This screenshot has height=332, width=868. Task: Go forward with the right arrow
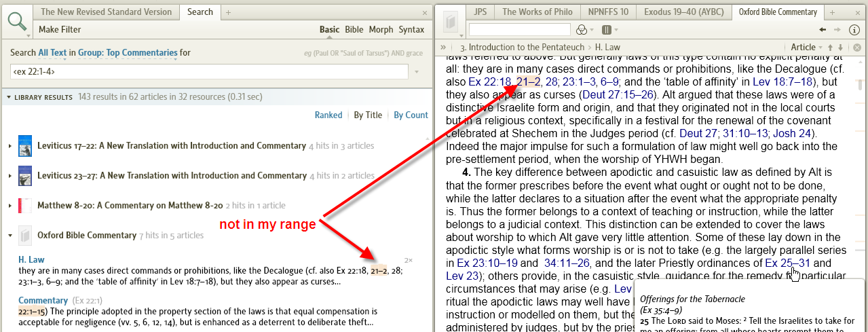[x=838, y=30]
